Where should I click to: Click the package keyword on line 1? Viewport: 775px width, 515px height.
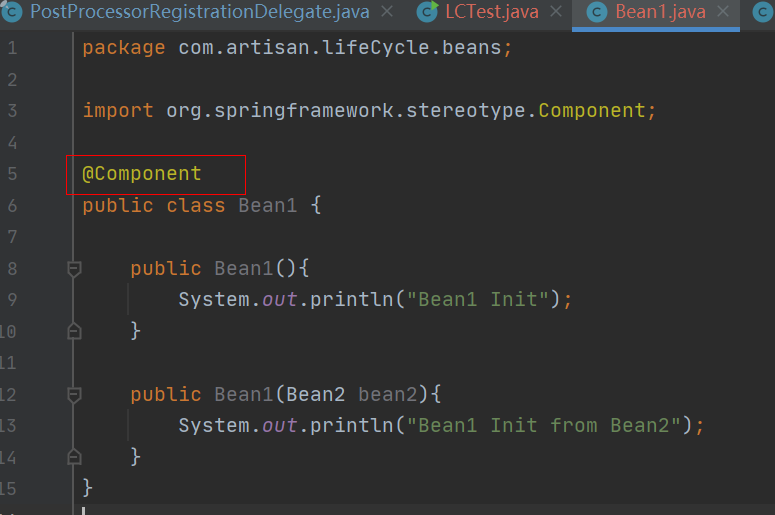(124, 48)
